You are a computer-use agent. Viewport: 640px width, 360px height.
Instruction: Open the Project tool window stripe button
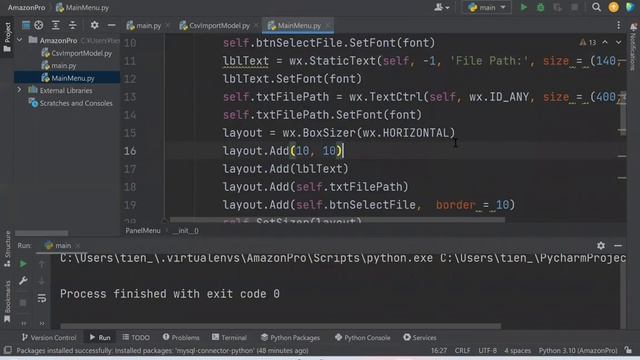tap(7, 37)
